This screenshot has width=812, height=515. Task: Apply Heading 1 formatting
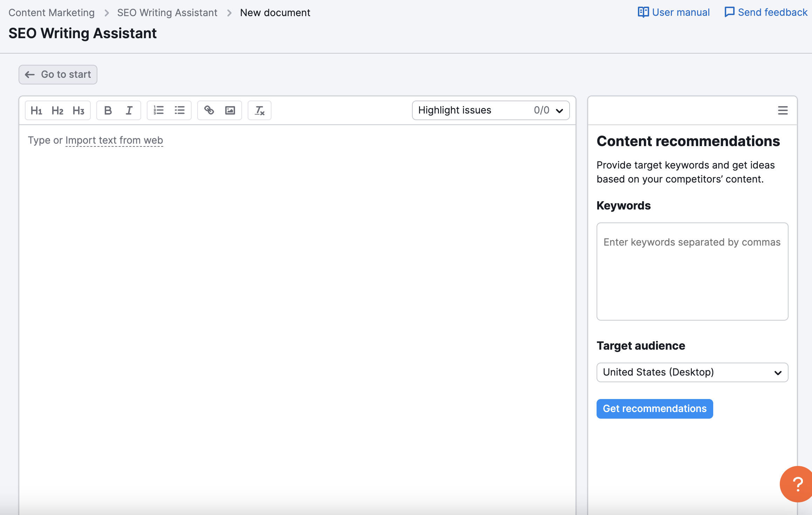(36, 110)
